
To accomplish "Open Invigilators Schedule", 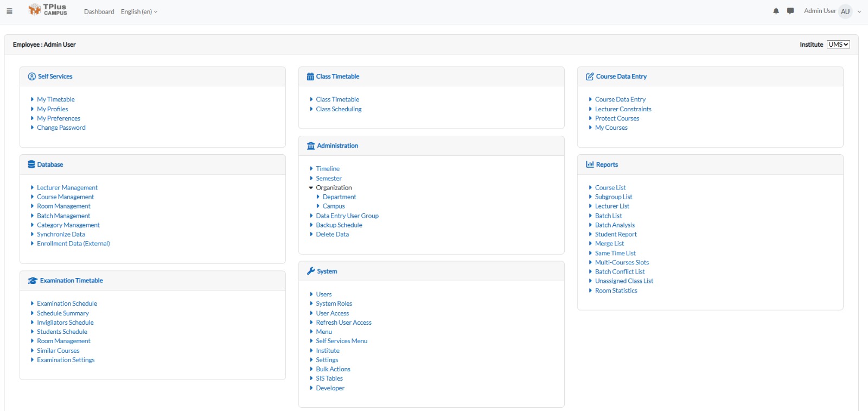I will coord(65,323).
